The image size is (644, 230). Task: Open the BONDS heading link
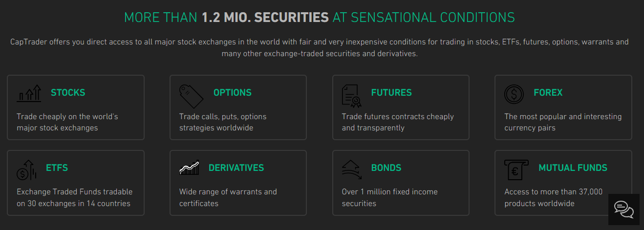[x=386, y=167]
